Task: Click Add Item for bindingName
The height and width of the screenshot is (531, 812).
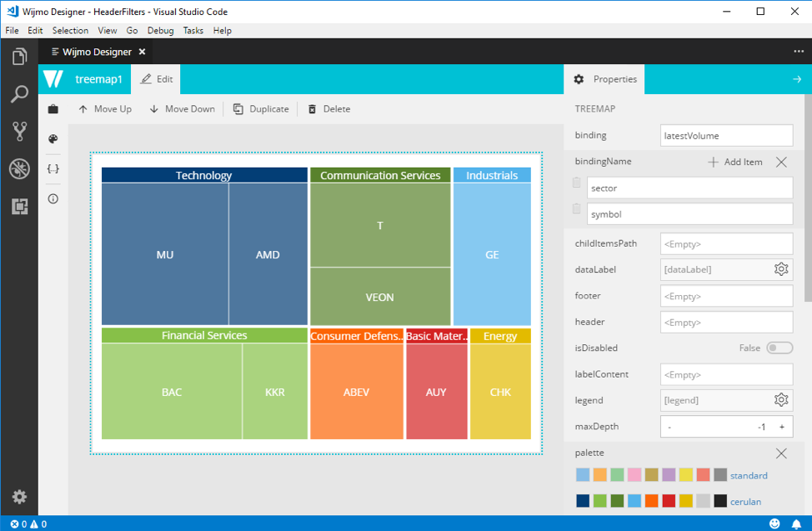Action: [x=734, y=162]
